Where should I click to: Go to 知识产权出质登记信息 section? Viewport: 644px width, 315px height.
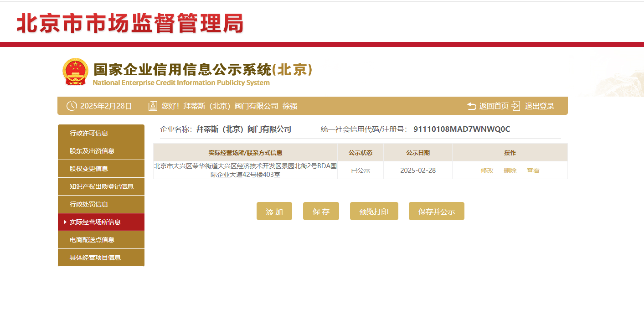click(x=101, y=186)
